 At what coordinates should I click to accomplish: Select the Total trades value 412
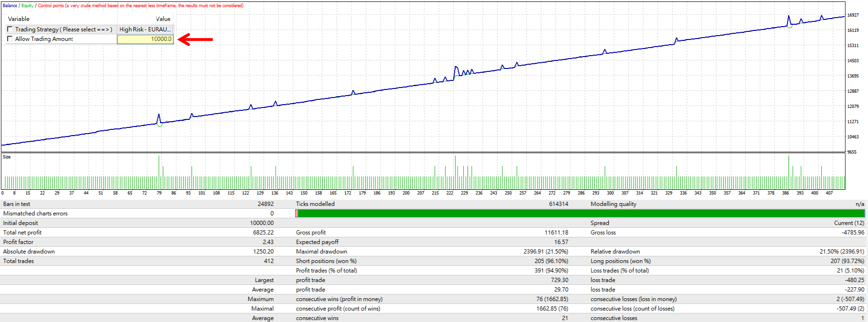(269, 261)
